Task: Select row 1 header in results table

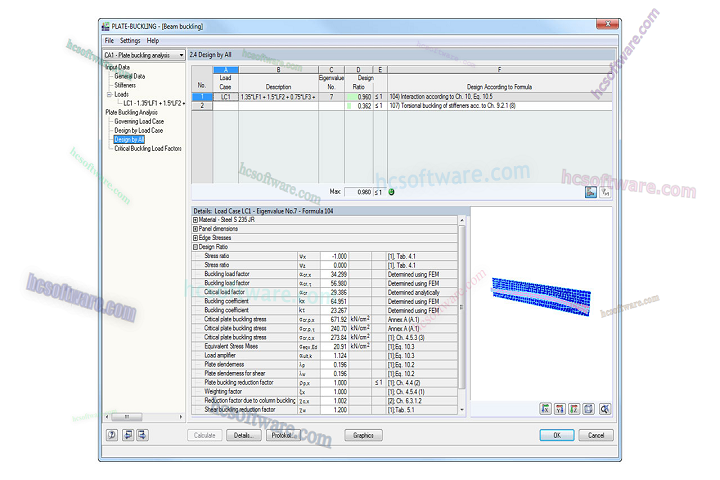Action: coord(202,96)
